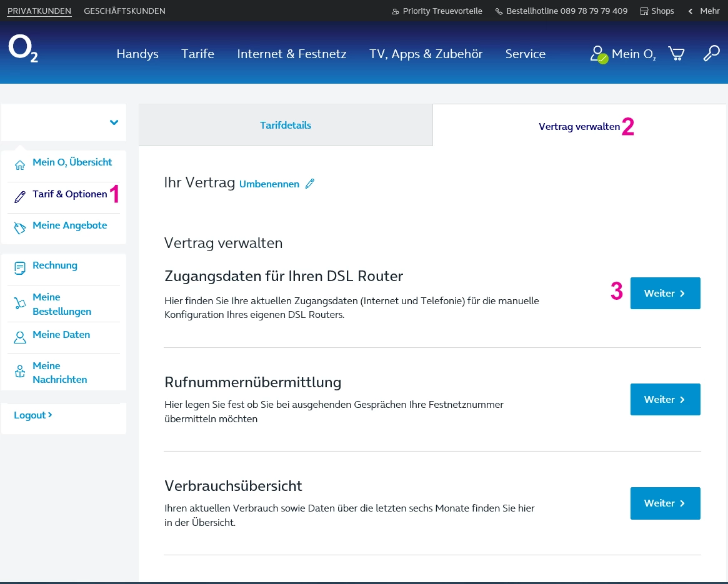Click the trolley icon beside Meine Bestellungen
Viewport: 728px width, 584px height.
click(x=19, y=304)
